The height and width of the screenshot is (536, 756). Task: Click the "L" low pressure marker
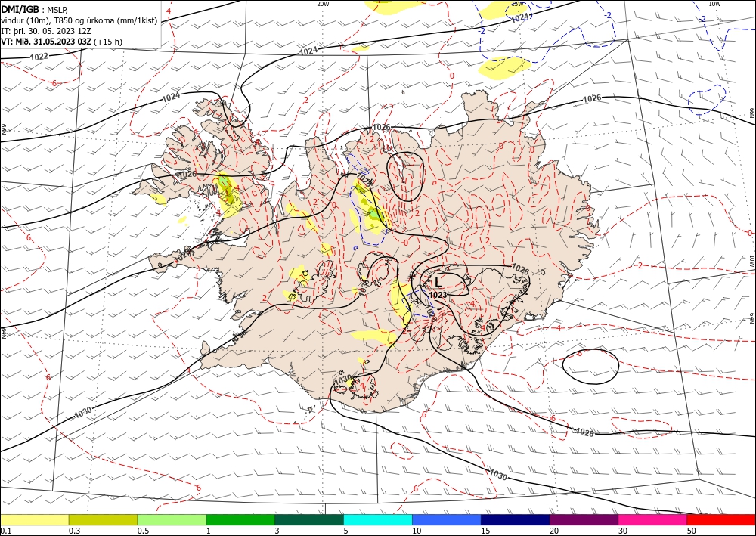pos(438,282)
